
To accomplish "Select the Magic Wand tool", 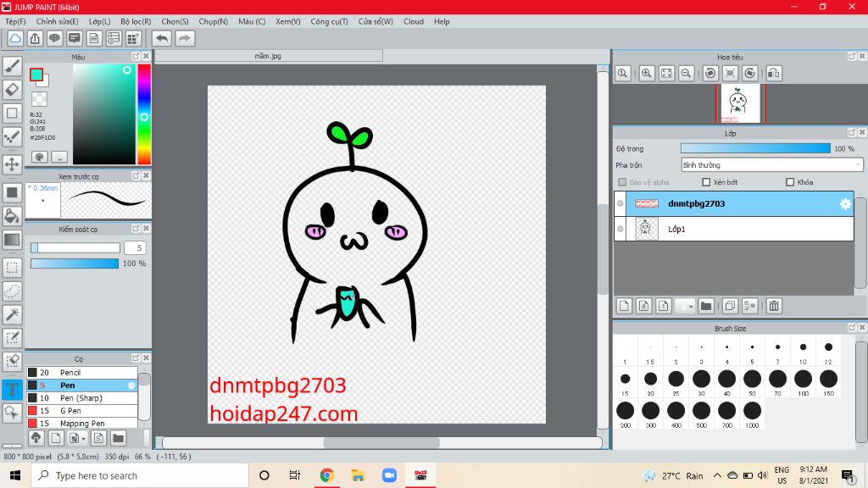I will point(12,315).
